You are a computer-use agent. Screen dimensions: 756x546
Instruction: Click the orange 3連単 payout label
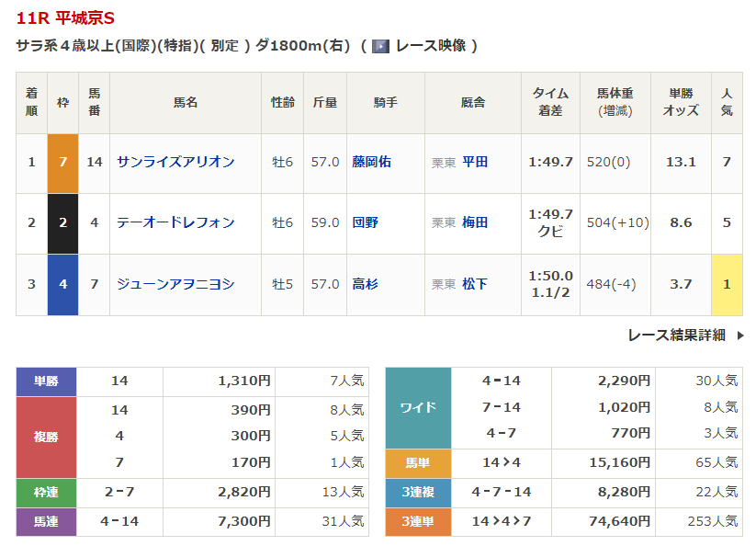(x=418, y=521)
